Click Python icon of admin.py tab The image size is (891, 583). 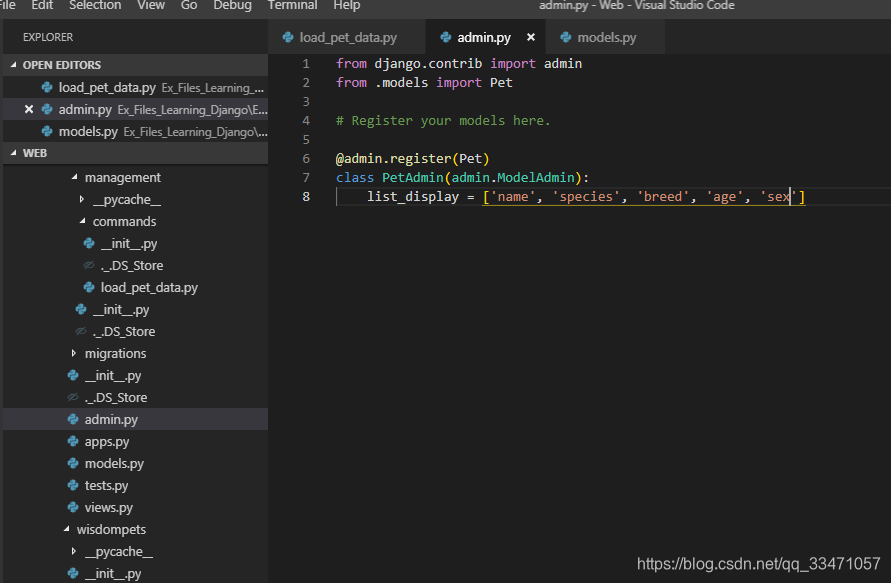[x=446, y=38]
